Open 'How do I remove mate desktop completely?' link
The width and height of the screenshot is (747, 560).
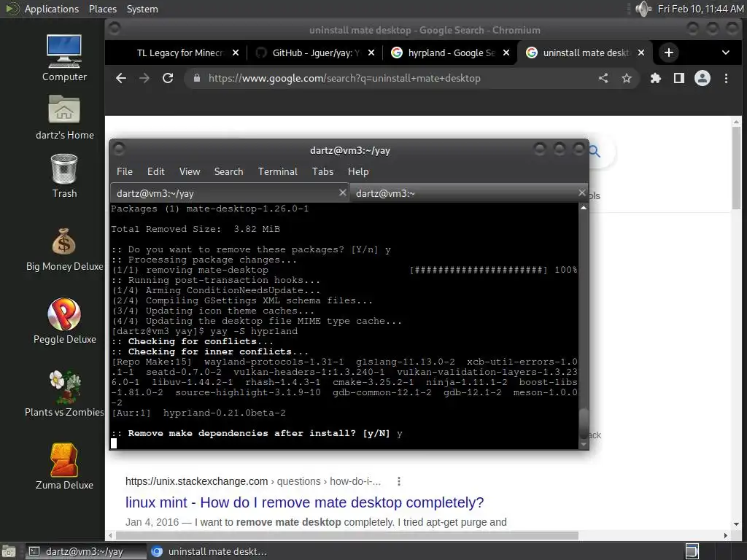click(304, 502)
